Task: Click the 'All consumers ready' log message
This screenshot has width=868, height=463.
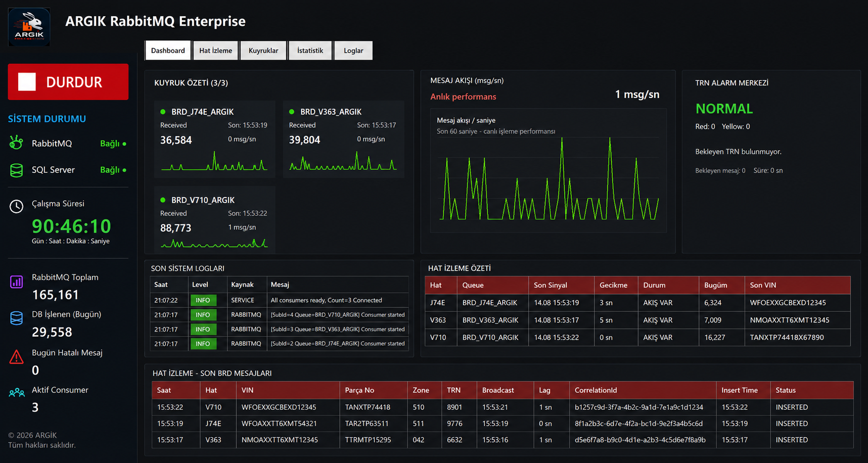Action: (x=326, y=300)
